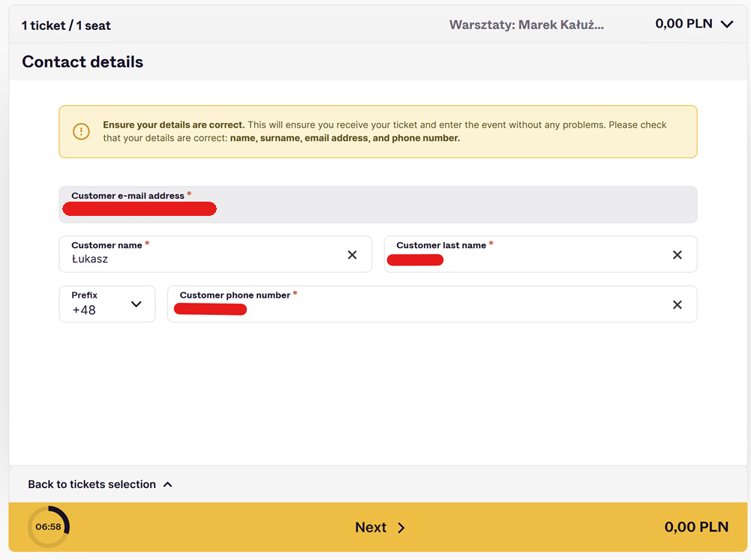Click the 1 ticket / 1 seat summary
751x560 pixels.
pyautogui.click(x=66, y=25)
